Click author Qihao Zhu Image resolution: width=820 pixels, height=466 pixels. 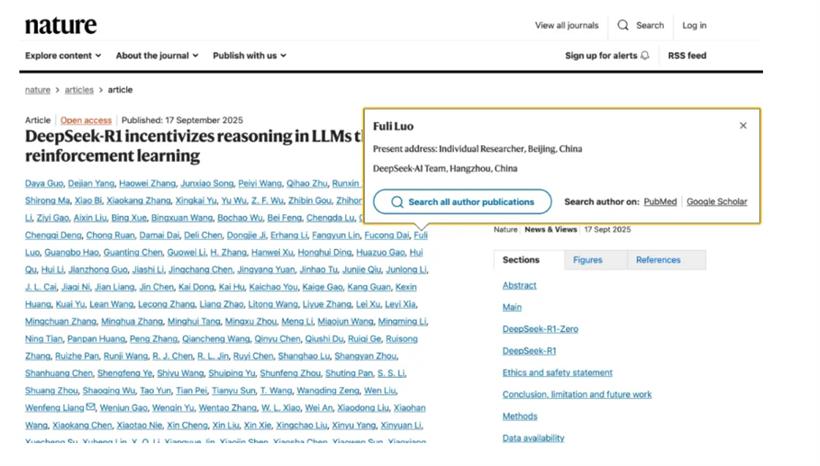tap(307, 184)
